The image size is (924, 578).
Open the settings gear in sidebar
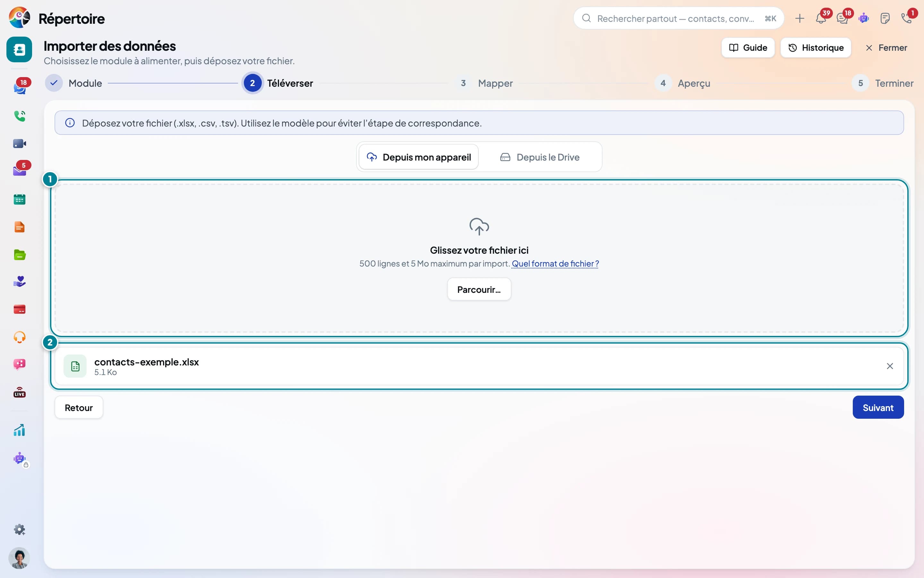[x=20, y=530]
